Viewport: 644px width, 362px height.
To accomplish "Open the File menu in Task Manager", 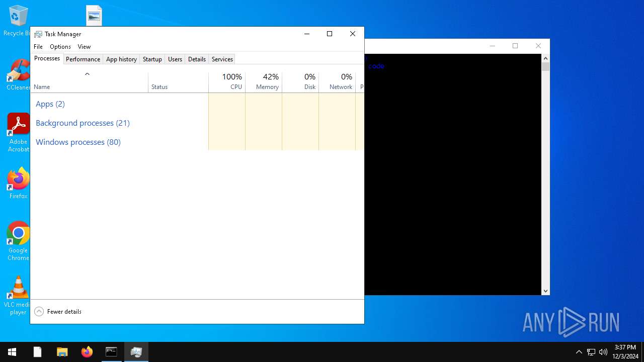I will (x=38, y=46).
